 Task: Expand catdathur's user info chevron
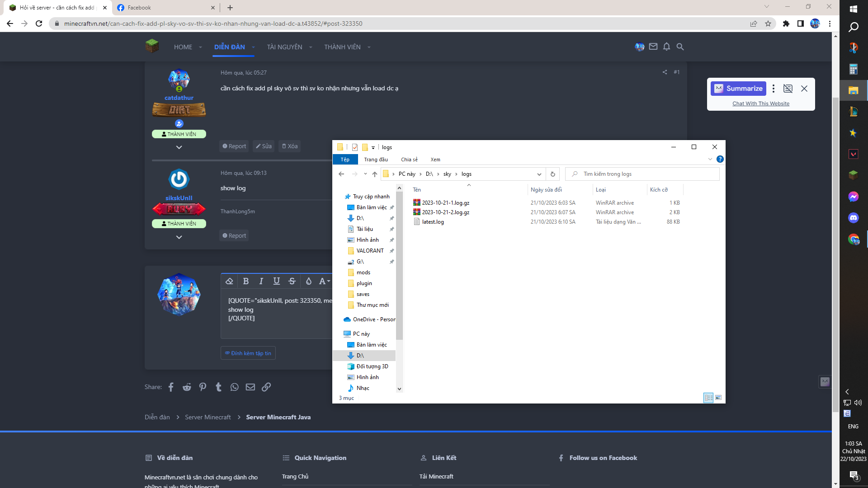click(x=179, y=147)
